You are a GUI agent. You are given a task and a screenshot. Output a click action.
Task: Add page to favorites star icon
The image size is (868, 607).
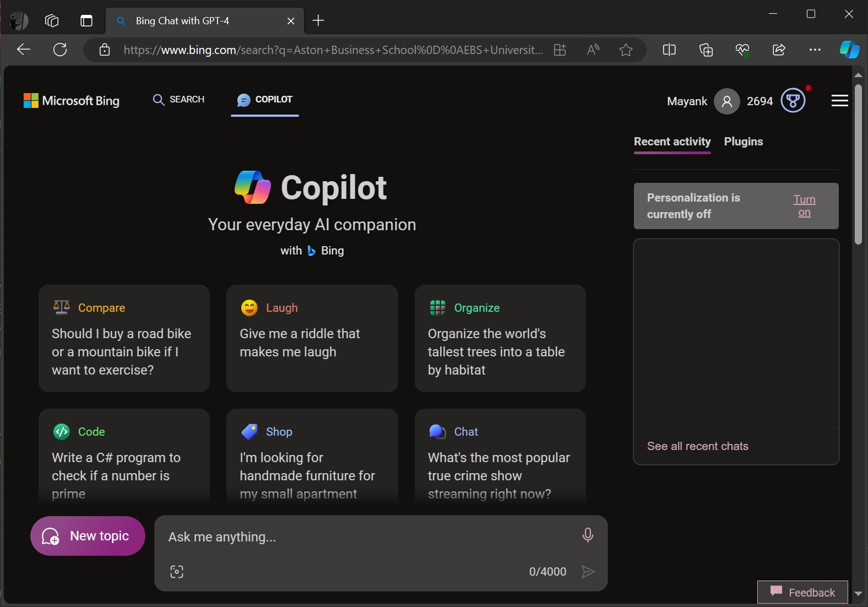[x=626, y=50]
